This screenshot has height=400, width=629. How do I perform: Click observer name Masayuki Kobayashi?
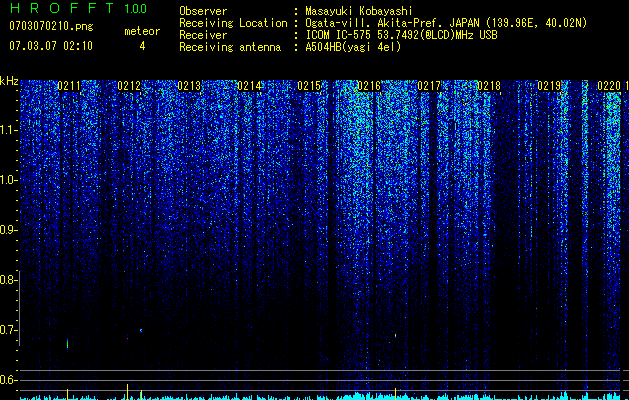[359, 11]
